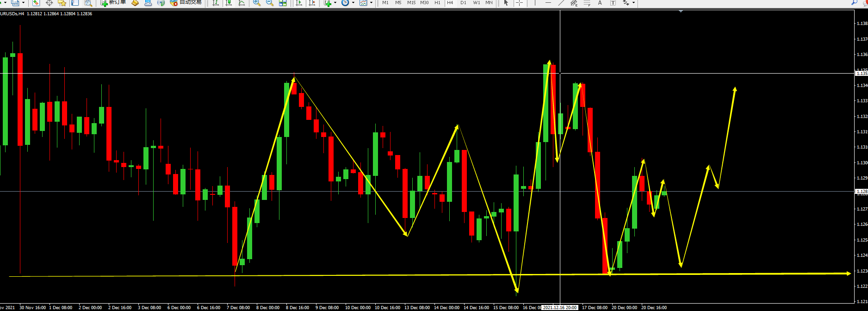Open the Market Watch panel icon
868x311 pixels.
pos(36,3)
